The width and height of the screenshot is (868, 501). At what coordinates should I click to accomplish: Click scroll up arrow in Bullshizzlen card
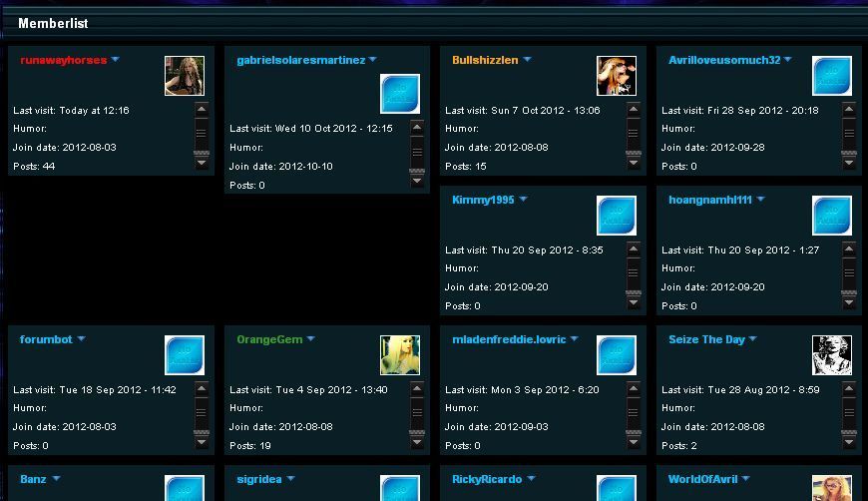[634, 109]
